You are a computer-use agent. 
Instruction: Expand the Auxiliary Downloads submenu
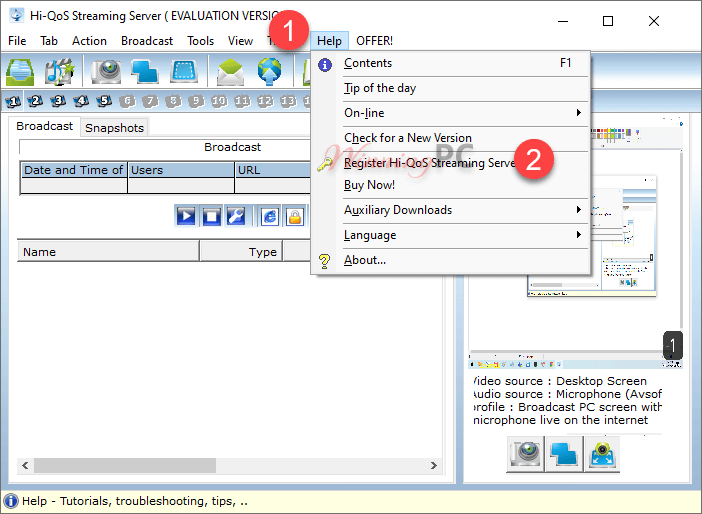click(451, 210)
